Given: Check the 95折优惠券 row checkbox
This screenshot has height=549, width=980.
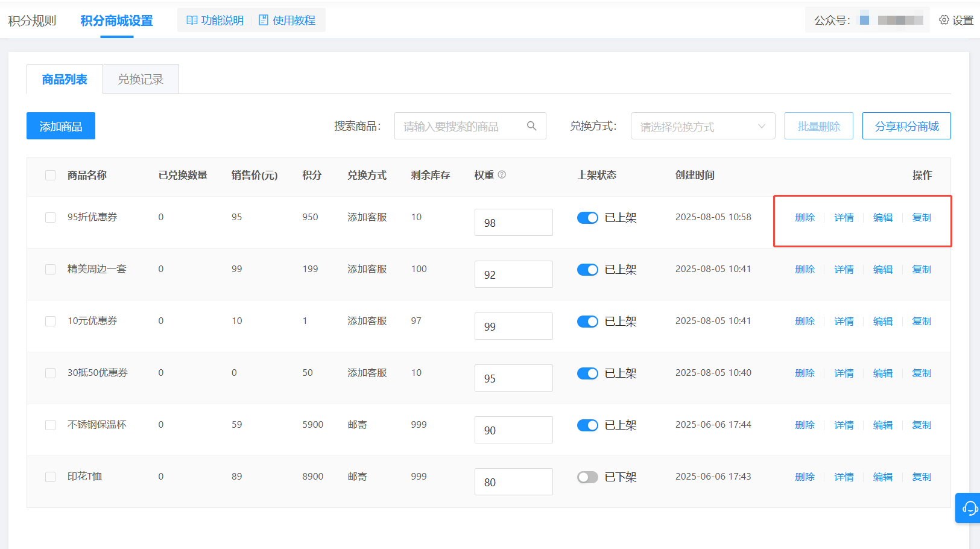Looking at the screenshot, I should pos(50,217).
